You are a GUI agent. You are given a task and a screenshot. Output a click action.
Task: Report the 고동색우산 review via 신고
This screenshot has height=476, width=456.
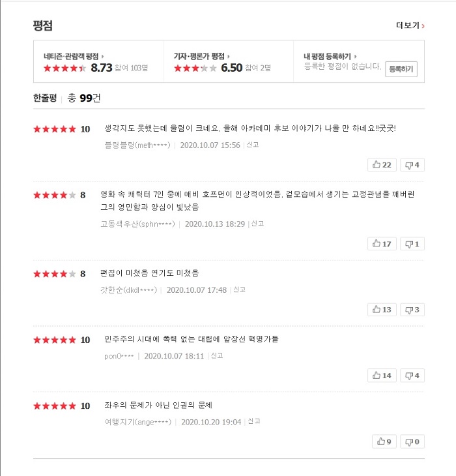click(257, 224)
